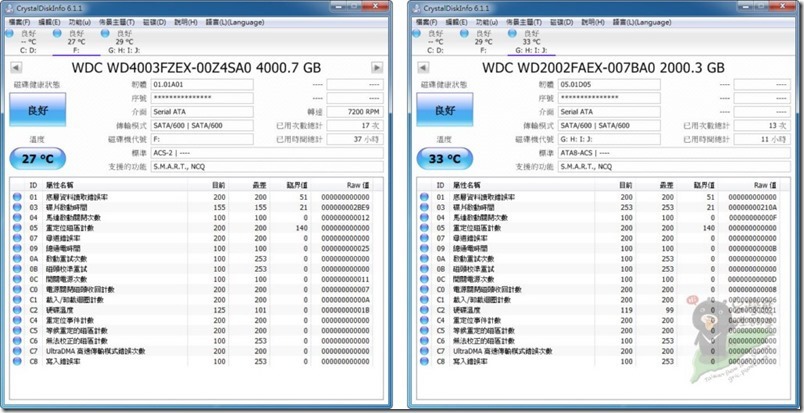Click value 119 in C2 row of right window

[627, 310]
